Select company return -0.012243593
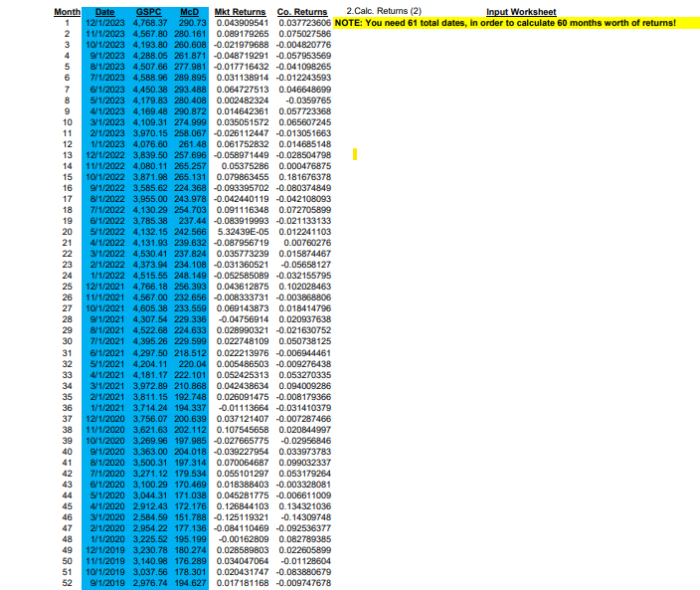This screenshot has height=590, width=700. [303, 78]
